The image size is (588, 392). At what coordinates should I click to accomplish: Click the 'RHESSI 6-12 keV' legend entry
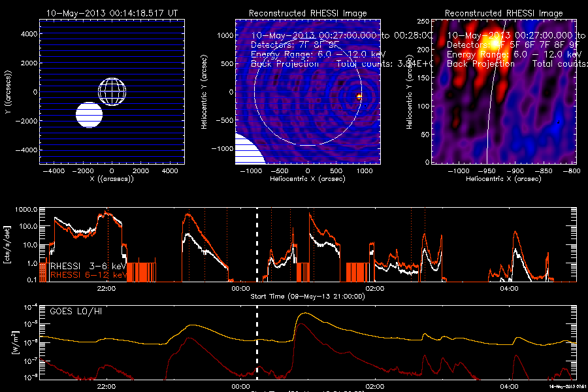pos(89,275)
